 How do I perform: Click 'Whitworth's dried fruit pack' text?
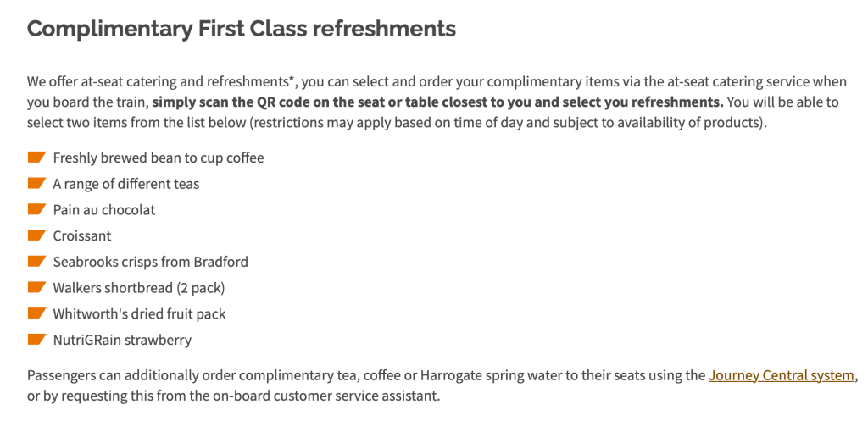[x=139, y=314]
